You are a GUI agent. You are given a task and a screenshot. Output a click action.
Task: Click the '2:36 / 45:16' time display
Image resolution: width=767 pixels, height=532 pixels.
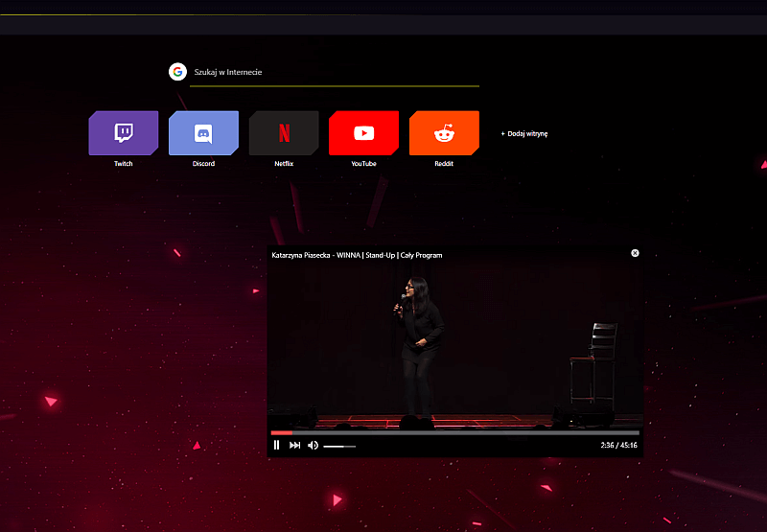click(618, 446)
